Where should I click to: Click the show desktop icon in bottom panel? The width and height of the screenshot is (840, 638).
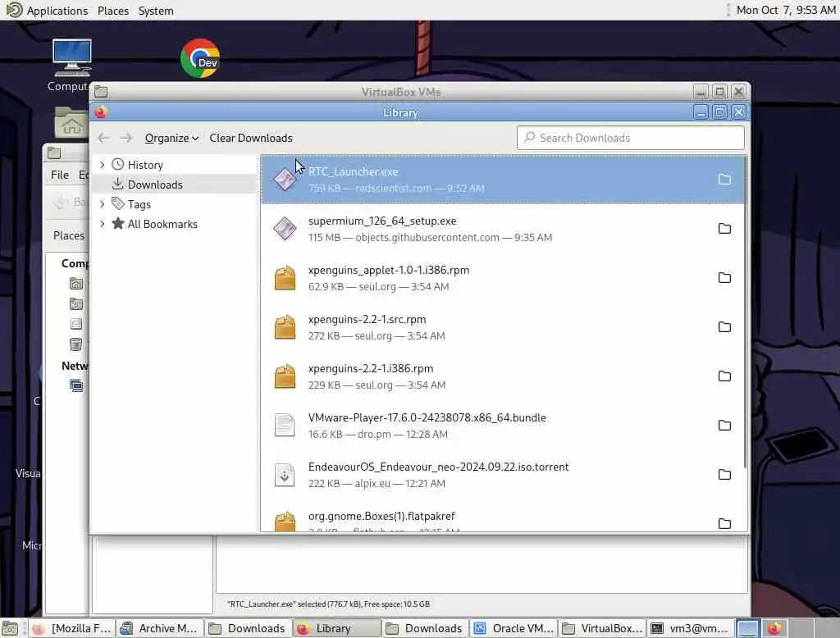coord(10,628)
